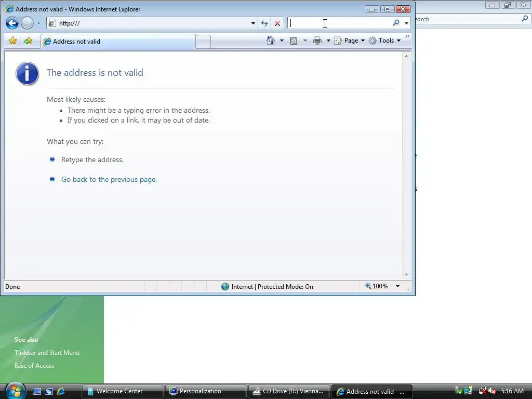Click the Internet Protected Mode status zone
The height and width of the screenshot is (399, 532).
[268, 287]
